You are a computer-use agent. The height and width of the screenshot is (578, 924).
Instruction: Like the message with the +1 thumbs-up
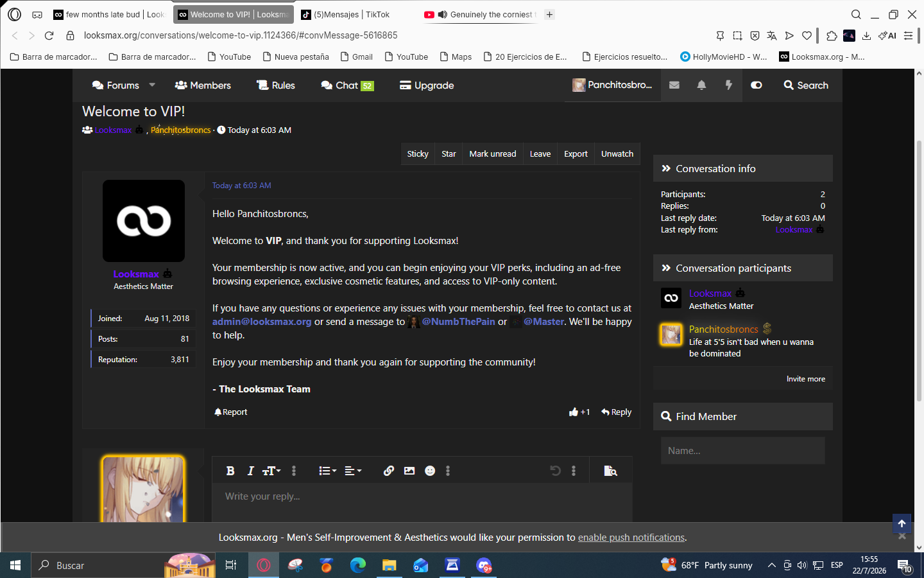pos(579,412)
